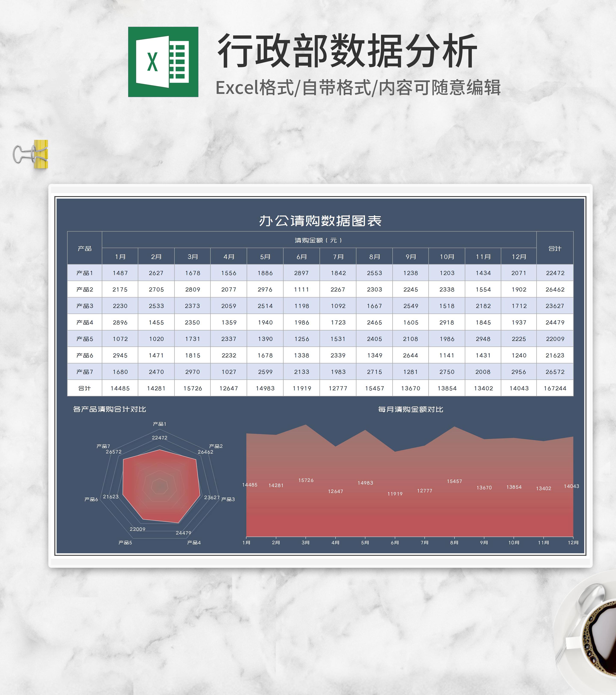Select the 产品1 January cell 1487

[120, 273]
